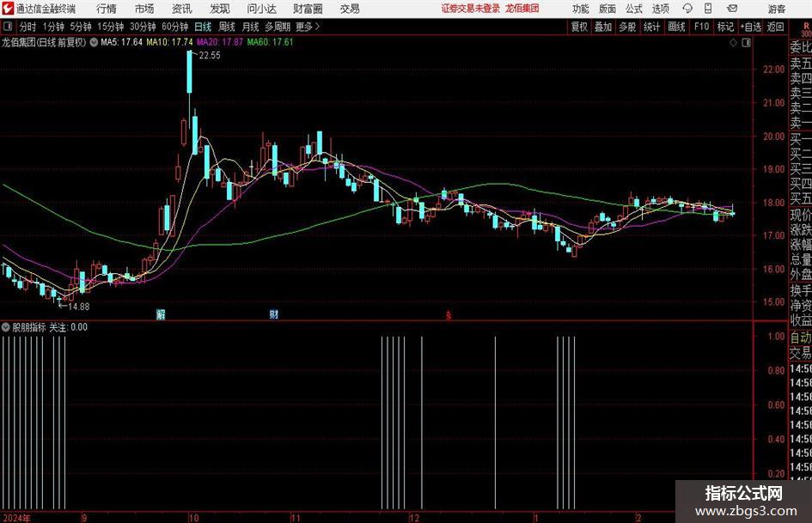Switch to 周线 weekly tab
812x523 pixels.
(x=227, y=27)
